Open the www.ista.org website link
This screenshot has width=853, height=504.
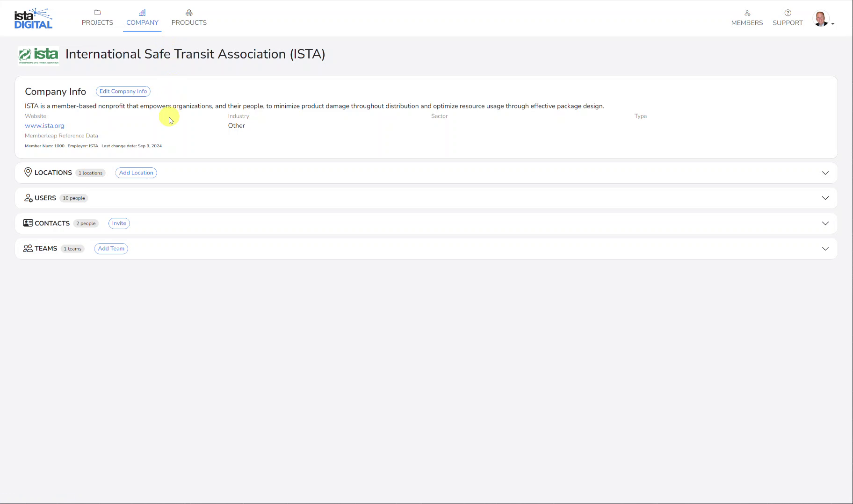[44, 126]
